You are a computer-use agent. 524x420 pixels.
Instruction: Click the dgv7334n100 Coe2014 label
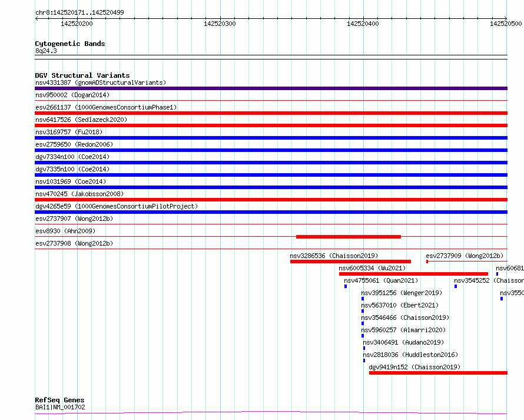[x=71, y=157]
